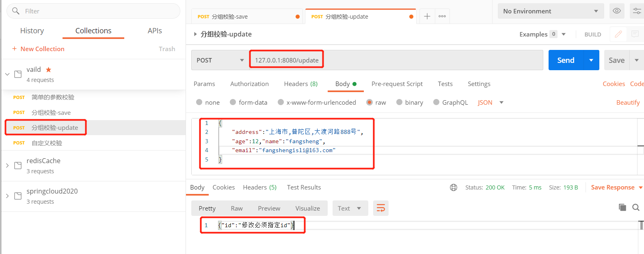Click the springcloud2020 collection folder icon
The height and width of the screenshot is (254, 644).
[x=18, y=196]
